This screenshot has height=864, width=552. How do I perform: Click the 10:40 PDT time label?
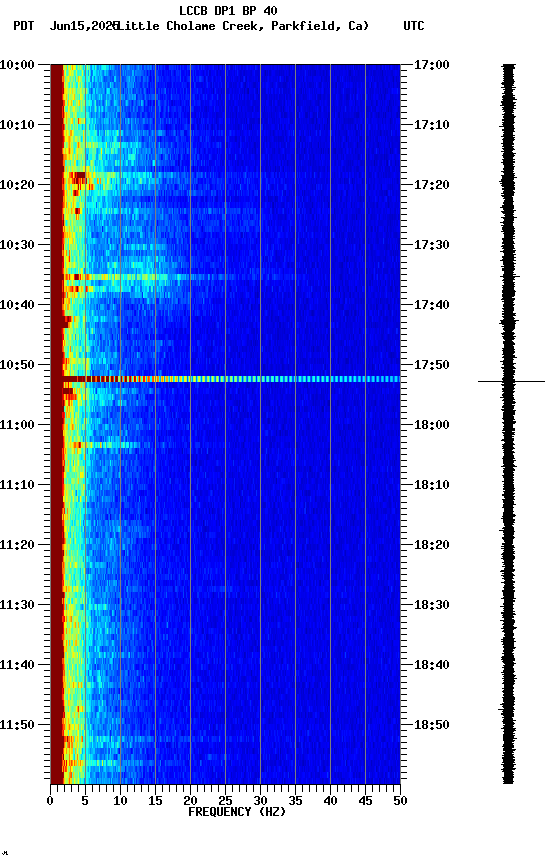[17, 305]
